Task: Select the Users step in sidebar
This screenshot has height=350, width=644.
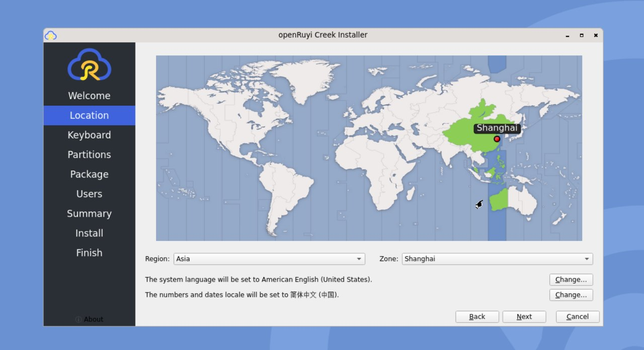Action: point(89,194)
